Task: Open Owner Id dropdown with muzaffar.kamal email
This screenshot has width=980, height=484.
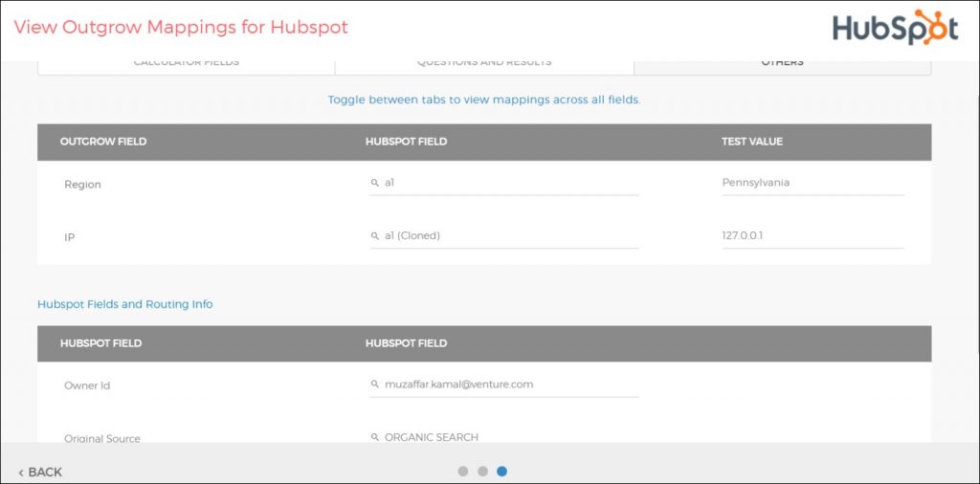Action: coord(507,385)
